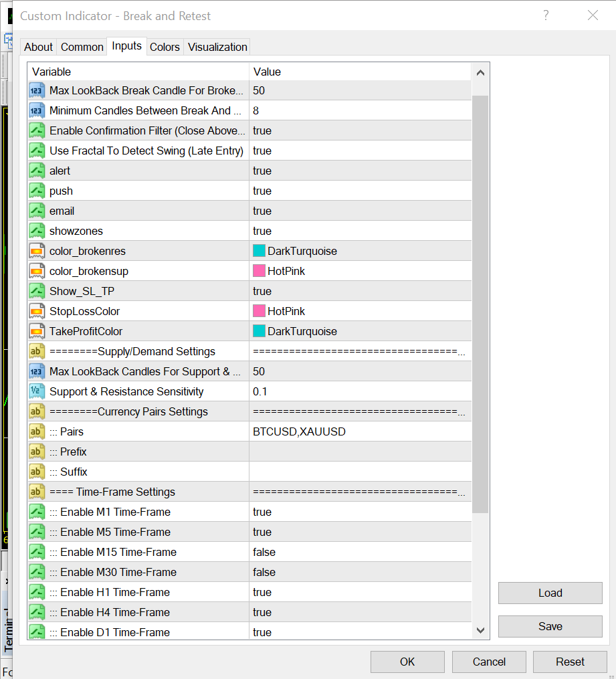The height and width of the screenshot is (679, 616).
Task: Click integer icon beside Minimum Candles Between Break
Action: point(37,110)
